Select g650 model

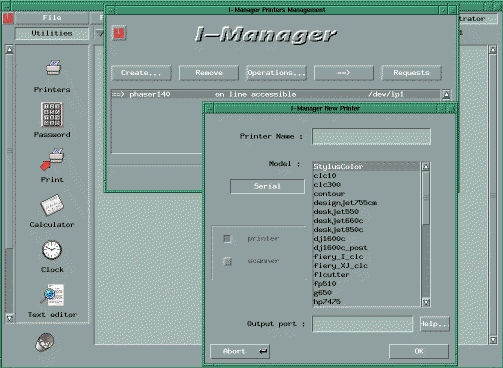(x=366, y=292)
